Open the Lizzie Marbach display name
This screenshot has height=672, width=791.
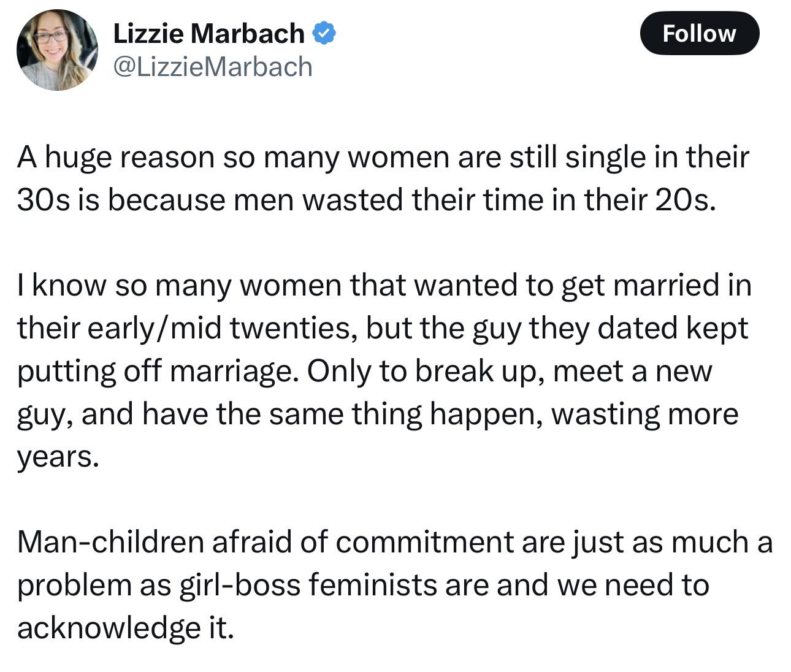click(208, 33)
